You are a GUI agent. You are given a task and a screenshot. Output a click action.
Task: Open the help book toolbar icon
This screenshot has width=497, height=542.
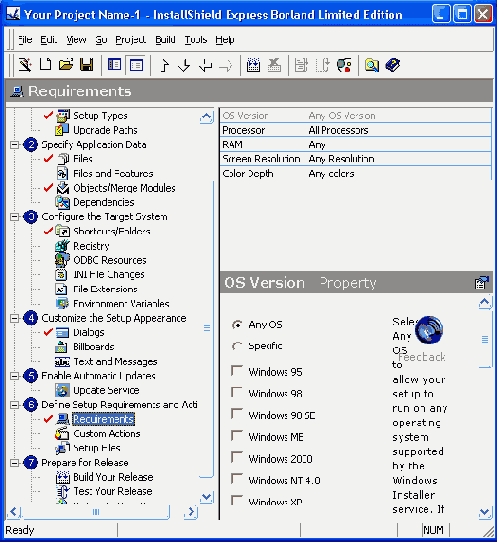(x=392, y=65)
